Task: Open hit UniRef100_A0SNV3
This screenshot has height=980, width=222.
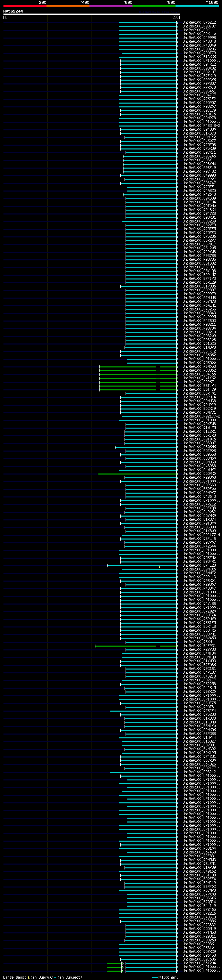Action: (199, 890)
